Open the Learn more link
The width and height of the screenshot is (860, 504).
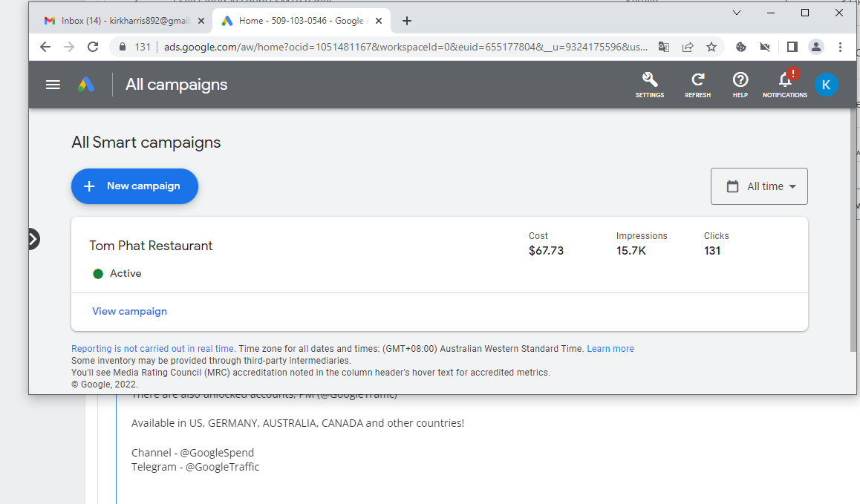click(610, 348)
